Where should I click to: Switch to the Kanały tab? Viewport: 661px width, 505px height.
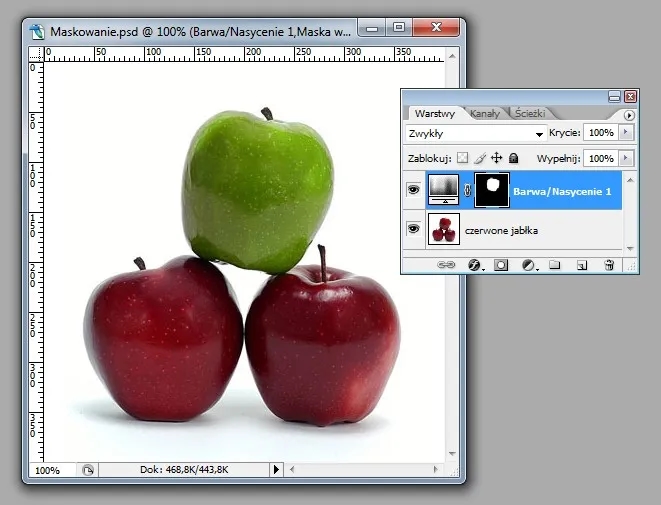tap(485, 113)
